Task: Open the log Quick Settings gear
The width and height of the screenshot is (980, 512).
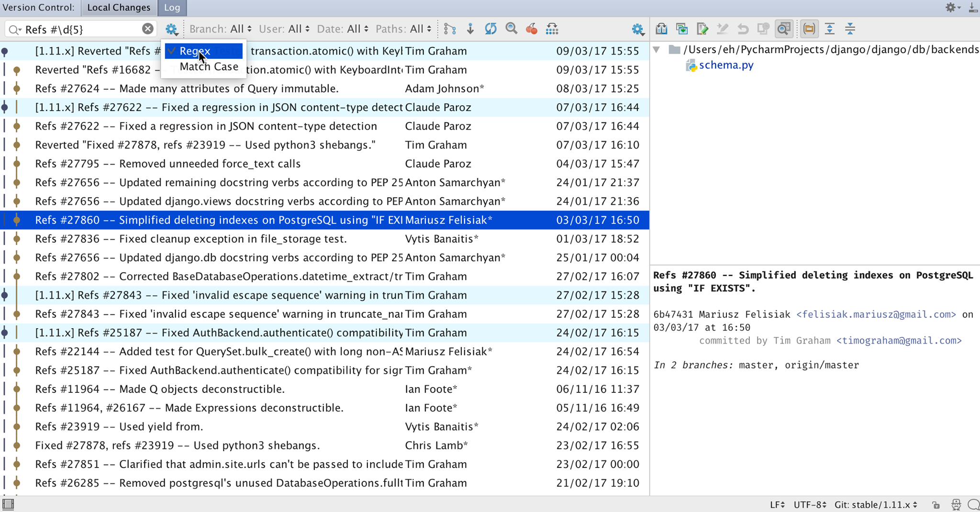Action: 637,30
